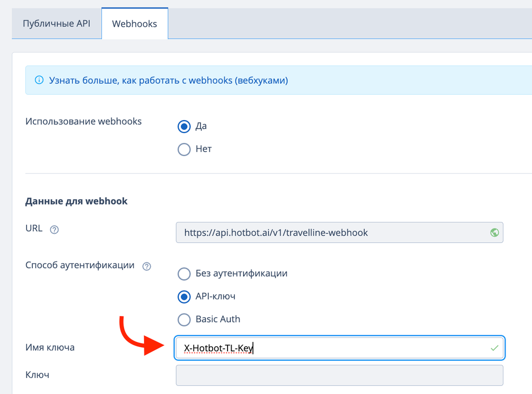Choose the Без аутентификации option
The width and height of the screenshot is (532, 394).
click(x=184, y=273)
